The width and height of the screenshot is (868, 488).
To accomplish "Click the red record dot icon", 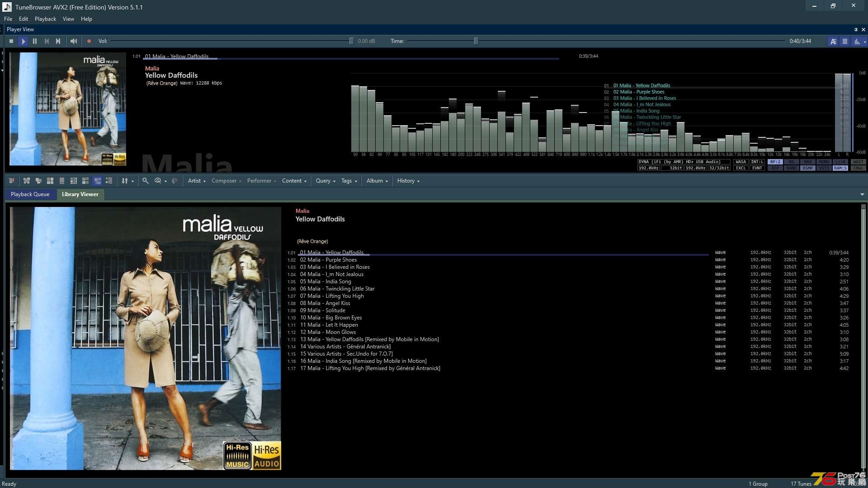I will pyautogui.click(x=89, y=41).
